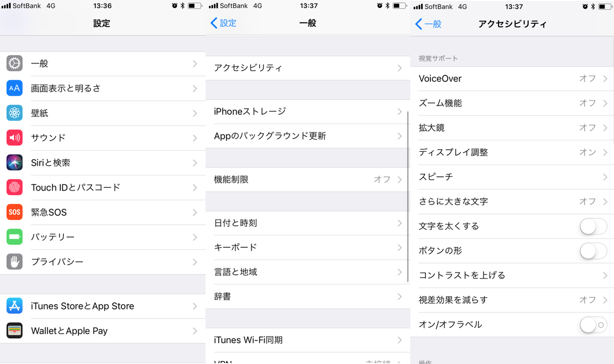
Task: Tap the バッテリー green battery icon
Action: click(15, 237)
